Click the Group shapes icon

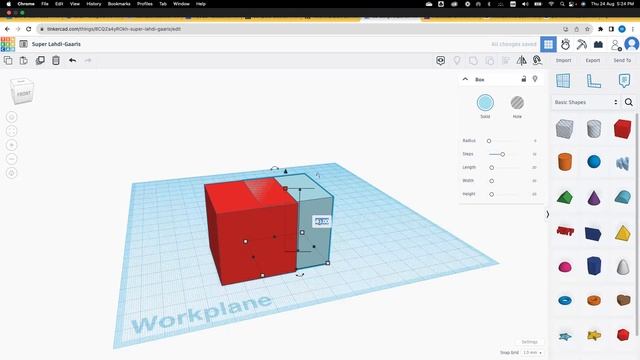pos(473,61)
